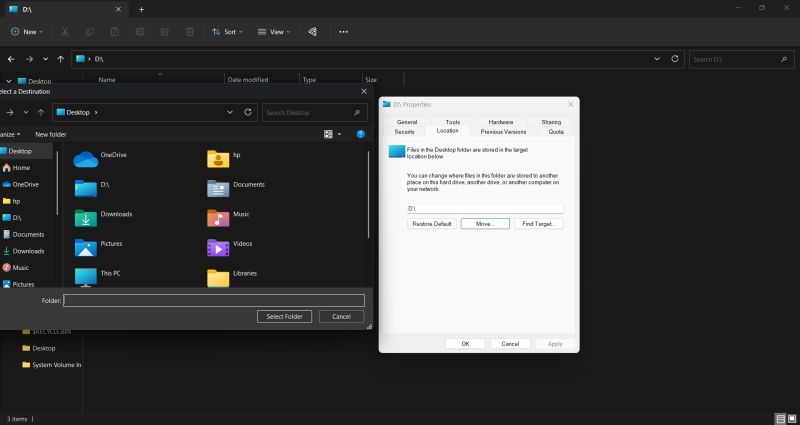Viewport: 800px width, 425px height.
Task: Change view layout icon in destination dialog
Action: click(328, 134)
